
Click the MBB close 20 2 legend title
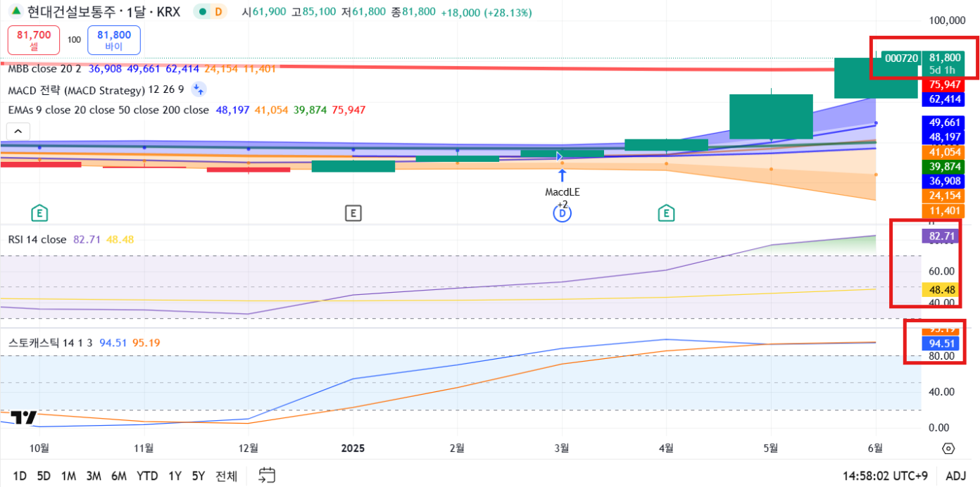[x=44, y=69]
